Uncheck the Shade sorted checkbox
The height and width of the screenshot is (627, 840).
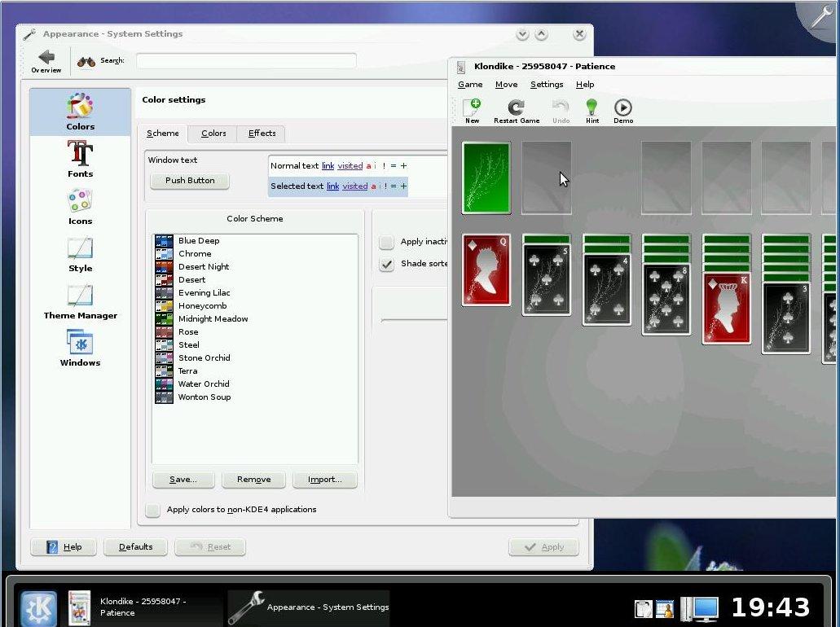[386, 264]
